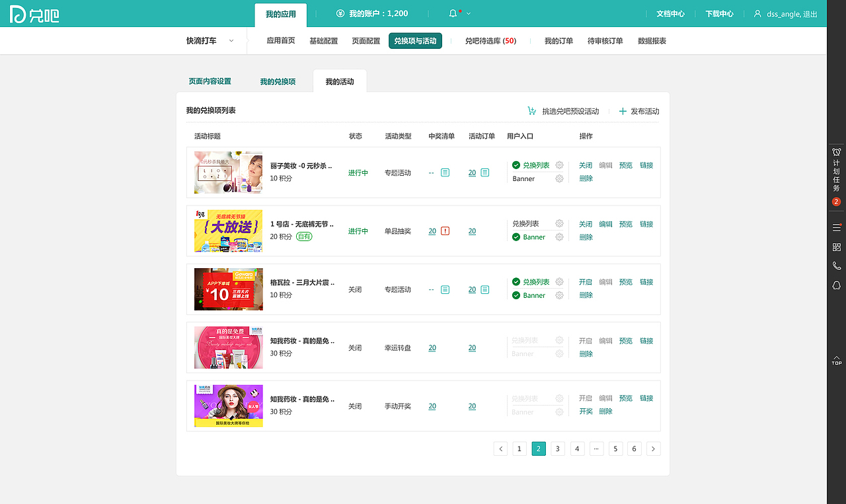Toggle Banner check in 1号店 row
Image resolution: width=846 pixels, height=504 pixels.
click(516, 237)
